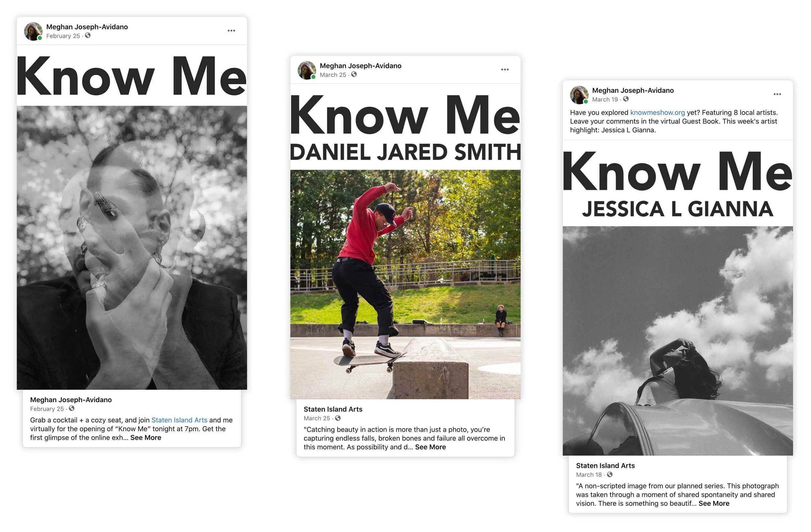Open the Staten Island Arts page from March 18 post
The image size is (811, 532).
point(605,465)
